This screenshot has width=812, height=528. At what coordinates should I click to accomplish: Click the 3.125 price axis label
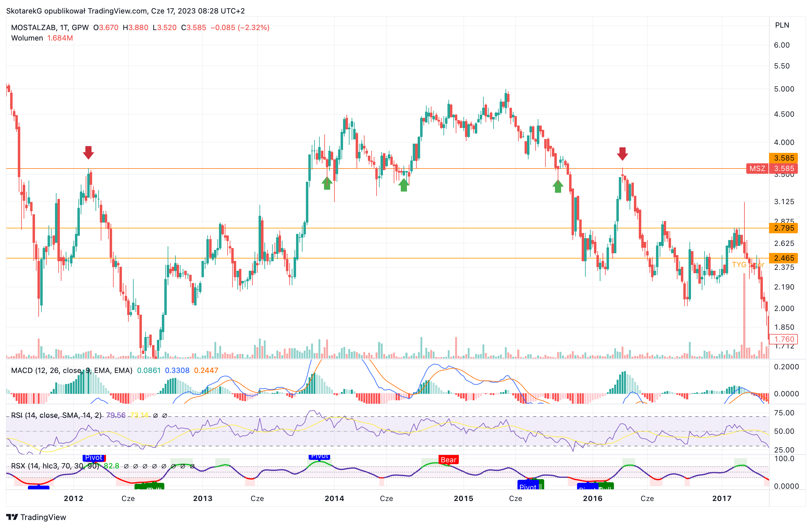coord(784,202)
